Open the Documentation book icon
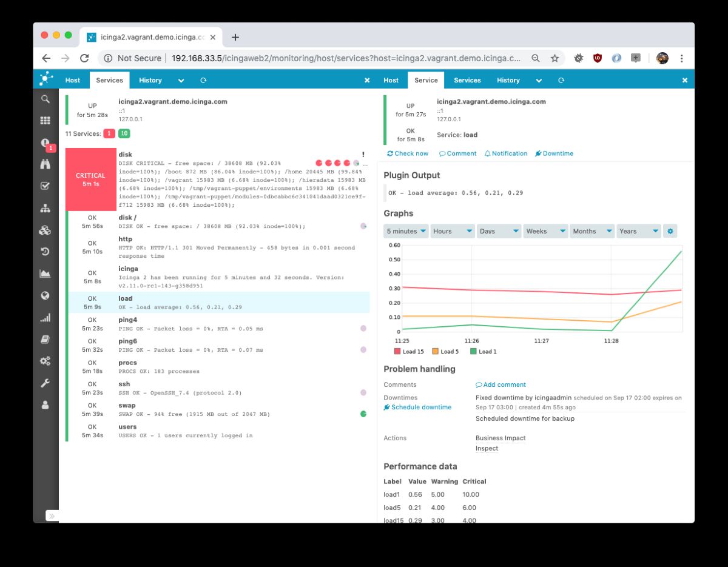Screen dimensions: 728x567 [45, 339]
